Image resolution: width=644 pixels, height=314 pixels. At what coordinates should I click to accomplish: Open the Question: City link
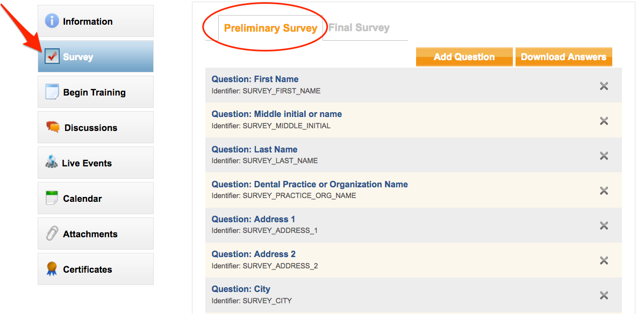point(241,289)
